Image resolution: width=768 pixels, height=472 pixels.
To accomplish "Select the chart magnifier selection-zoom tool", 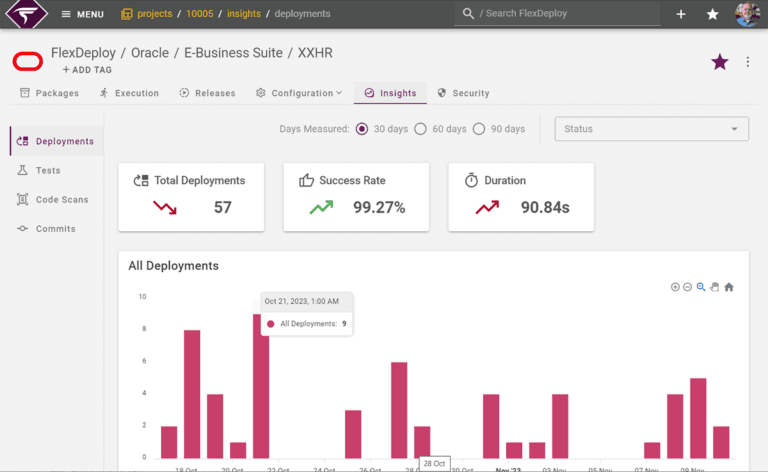I will click(x=701, y=287).
